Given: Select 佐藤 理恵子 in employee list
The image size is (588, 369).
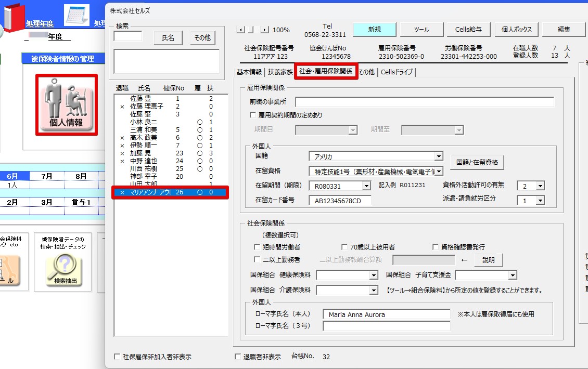Looking at the screenshot, I should pos(171,107).
